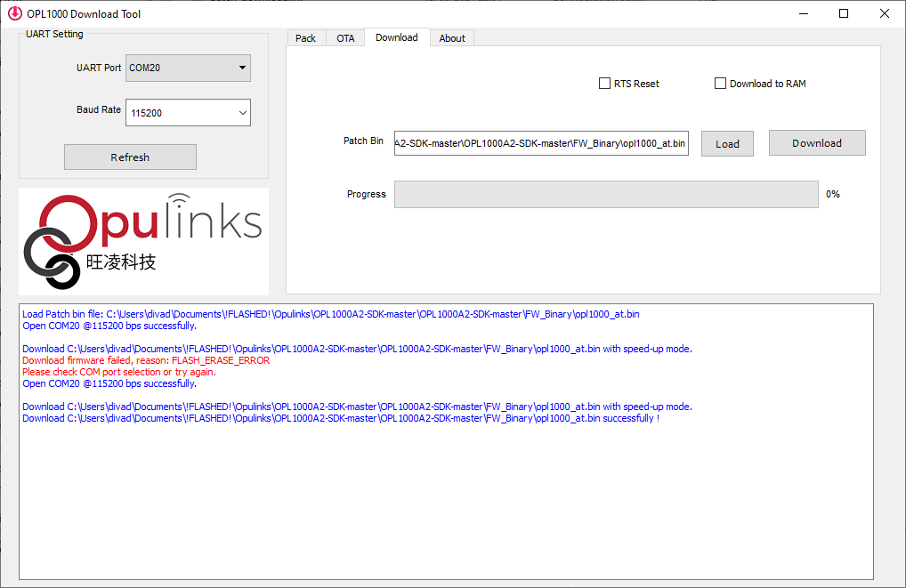This screenshot has width=906, height=588.
Task: Switch to the Pack tab
Action: (x=305, y=38)
